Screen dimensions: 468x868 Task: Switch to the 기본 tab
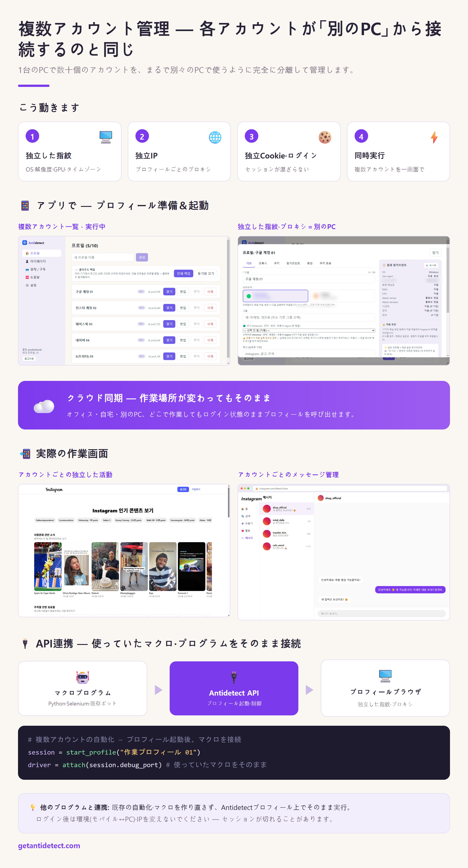[249, 263]
